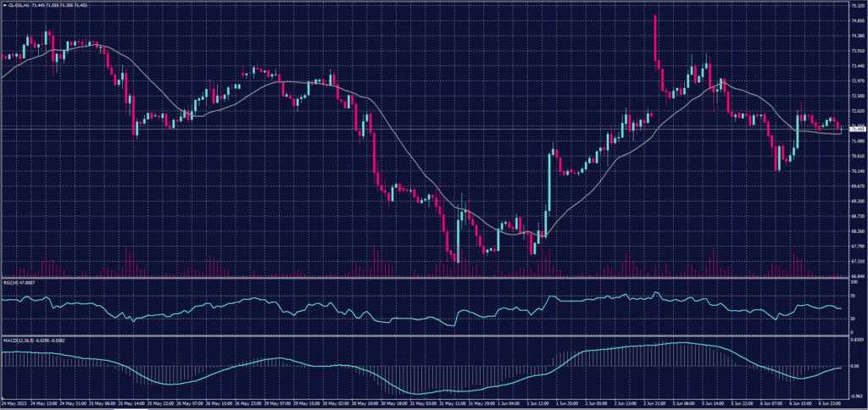Click the 0.00 level on MACD axis

855,366
